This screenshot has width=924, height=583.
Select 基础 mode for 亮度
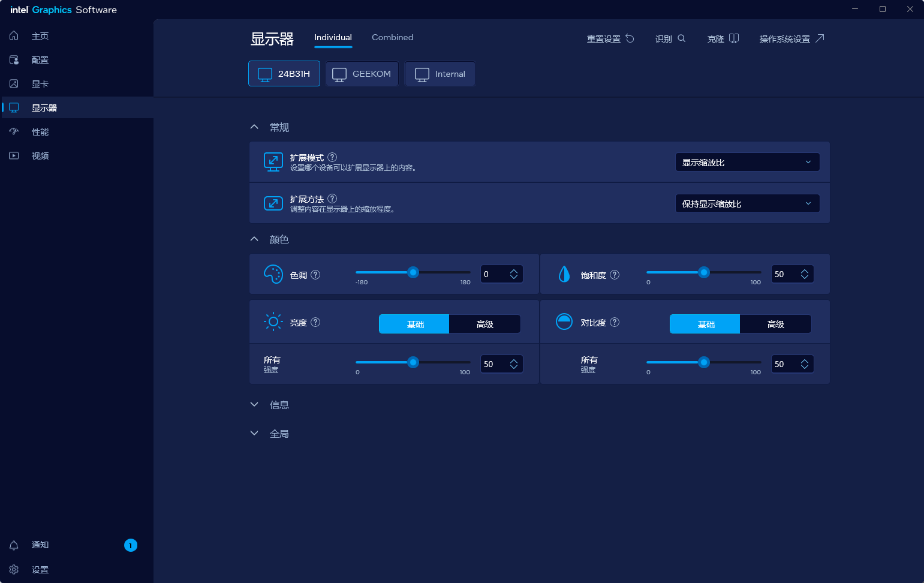pyautogui.click(x=414, y=324)
